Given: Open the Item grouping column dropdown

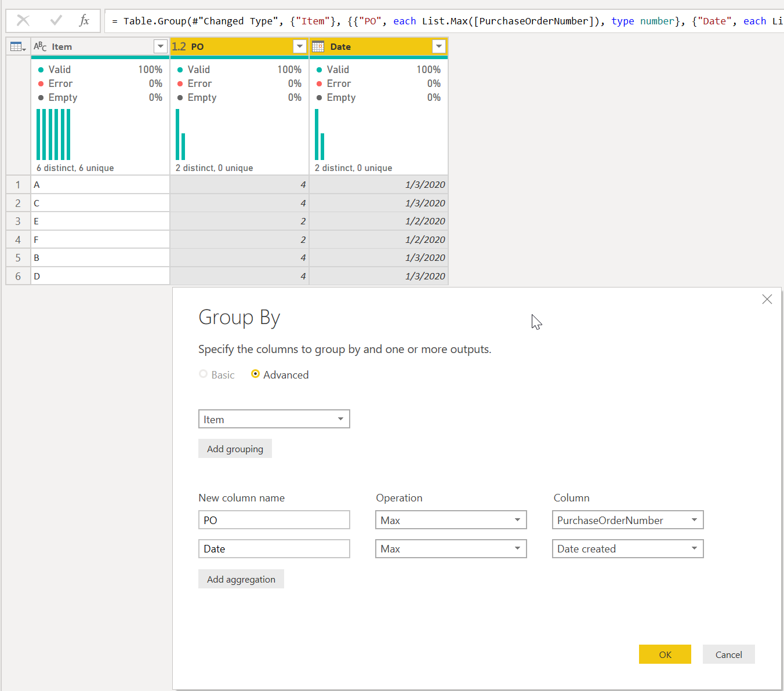Looking at the screenshot, I should tap(274, 419).
